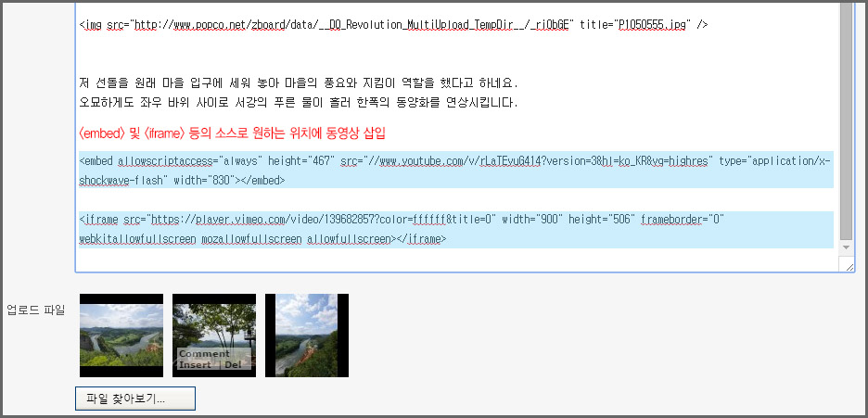Click the textarea resize handle at bottom-right corner

[848, 265]
